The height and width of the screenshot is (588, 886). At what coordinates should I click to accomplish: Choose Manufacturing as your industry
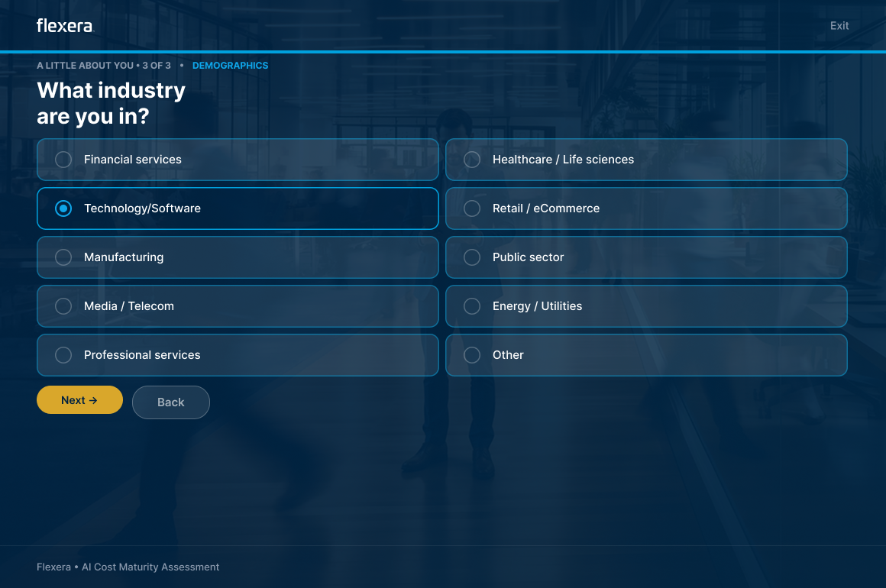pos(238,257)
